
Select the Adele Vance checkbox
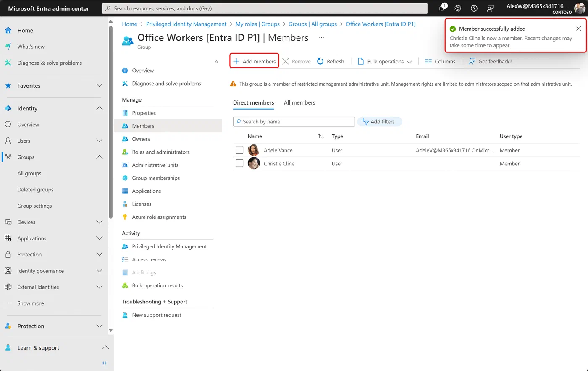(239, 150)
